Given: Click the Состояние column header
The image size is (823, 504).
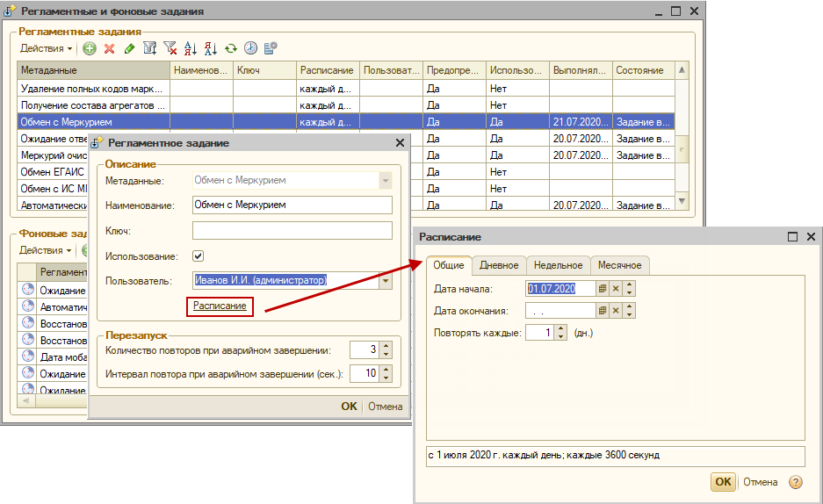Looking at the screenshot, I should coord(644,70).
